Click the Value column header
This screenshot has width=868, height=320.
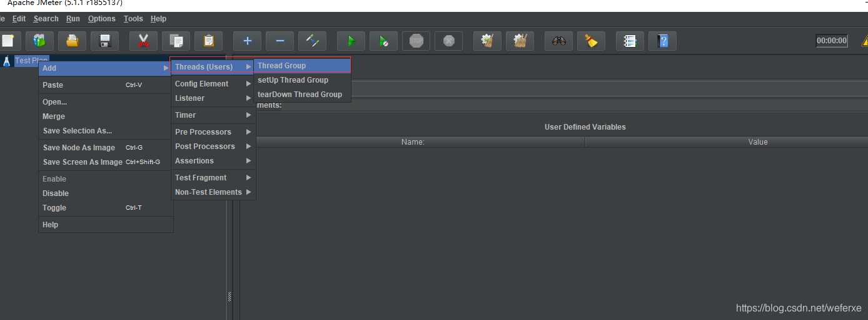(x=758, y=142)
